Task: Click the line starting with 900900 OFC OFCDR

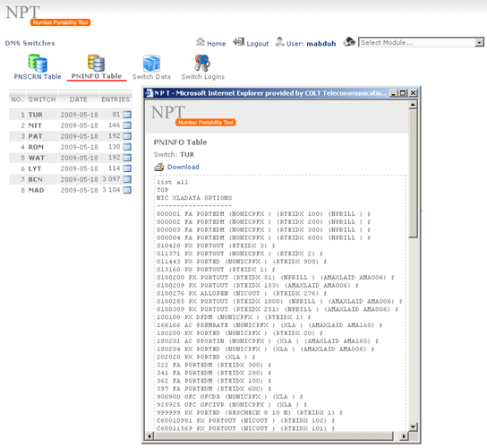Action: (230, 397)
